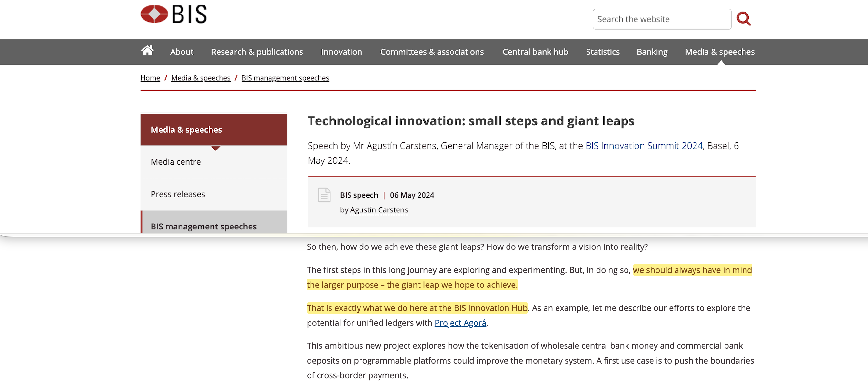The width and height of the screenshot is (868, 388).
Task: Open the Banking menu
Action: click(652, 52)
